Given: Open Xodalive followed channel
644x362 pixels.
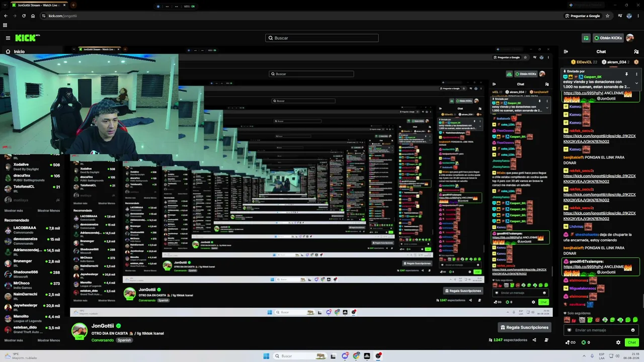Looking at the screenshot, I should coord(32,166).
